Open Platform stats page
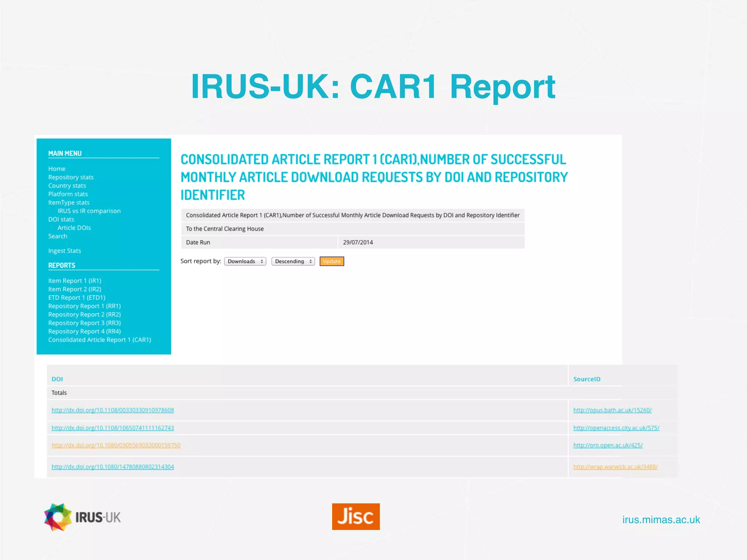This screenshot has width=747, height=560. click(x=68, y=194)
